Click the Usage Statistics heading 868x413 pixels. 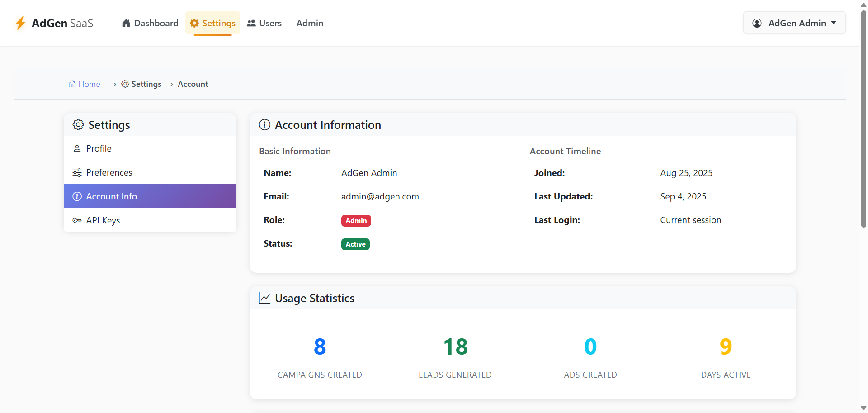coord(315,299)
